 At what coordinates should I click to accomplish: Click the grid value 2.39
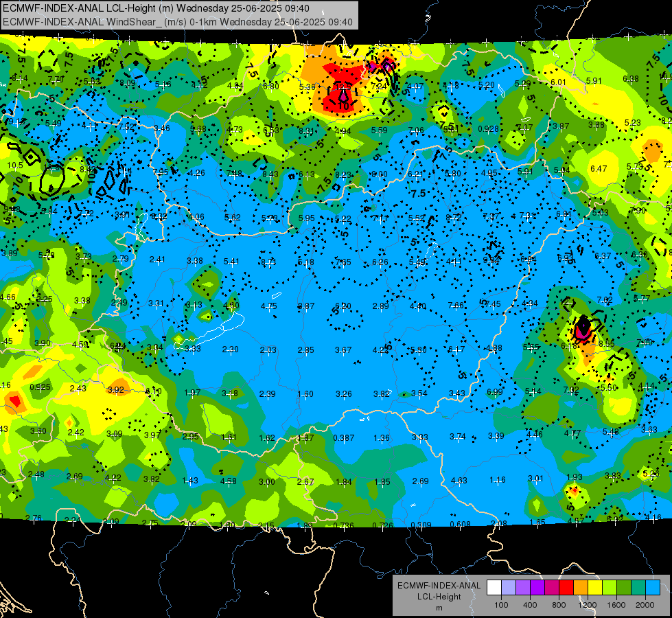pos(268,394)
